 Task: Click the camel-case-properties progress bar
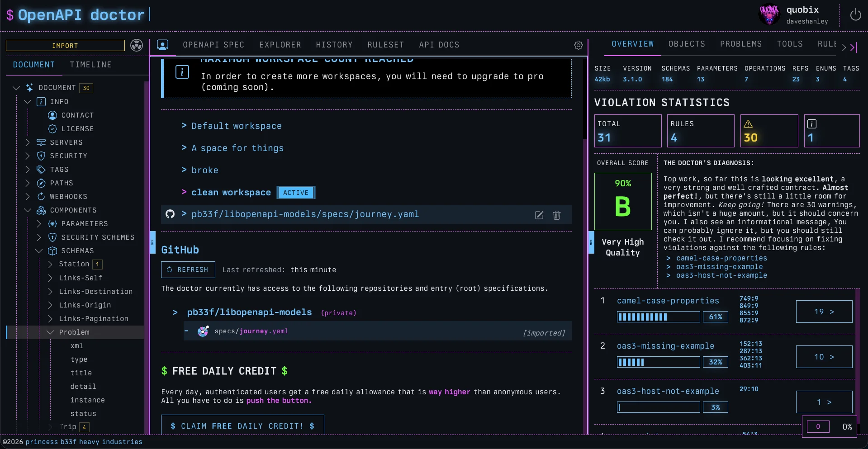point(658,317)
